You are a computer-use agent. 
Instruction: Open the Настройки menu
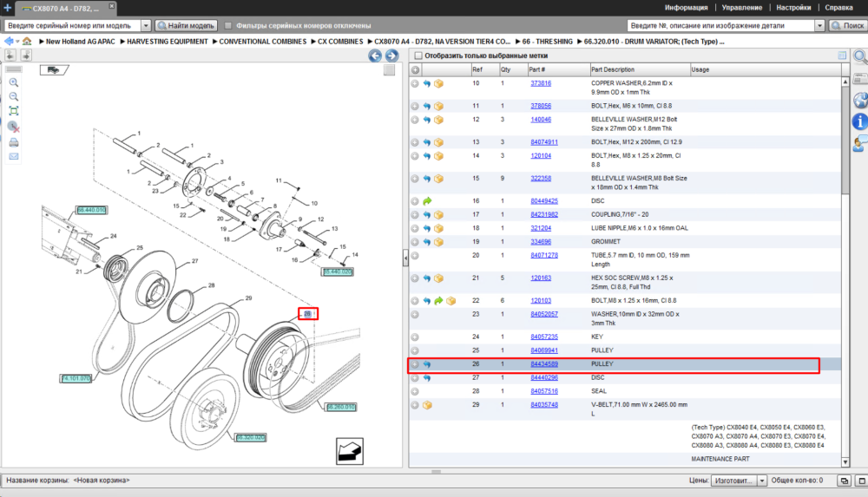[793, 8]
